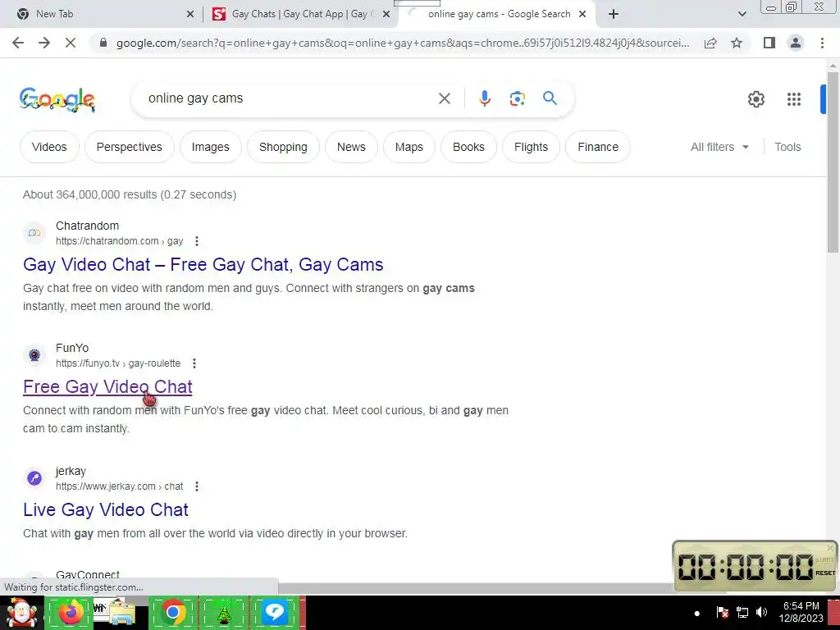
Task: Search by image with Google Lens
Action: click(517, 98)
